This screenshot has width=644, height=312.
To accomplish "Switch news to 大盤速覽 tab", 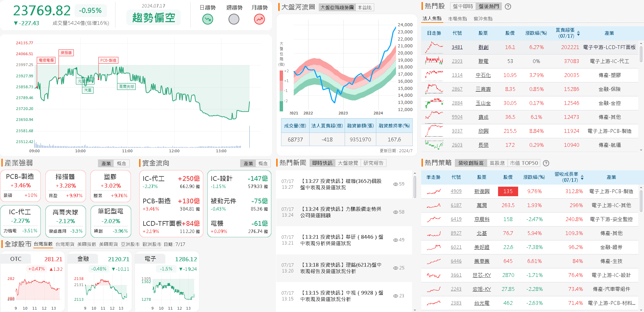I will click(x=348, y=163).
